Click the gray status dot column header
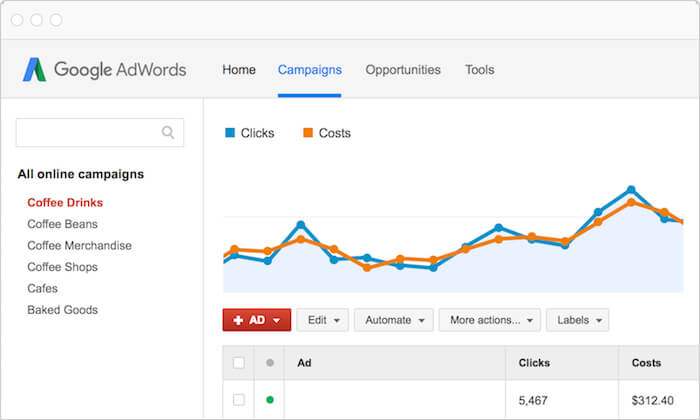 (x=270, y=362)
